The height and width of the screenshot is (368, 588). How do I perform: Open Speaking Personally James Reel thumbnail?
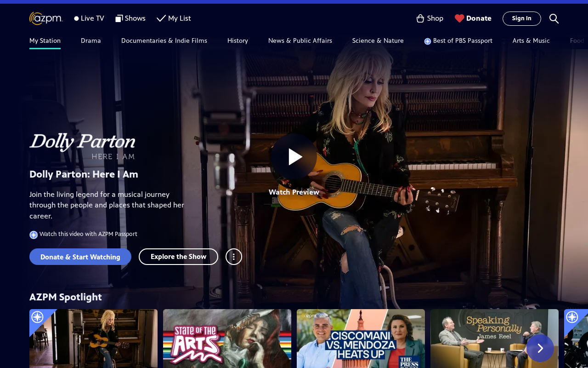(x=494, y=339)
